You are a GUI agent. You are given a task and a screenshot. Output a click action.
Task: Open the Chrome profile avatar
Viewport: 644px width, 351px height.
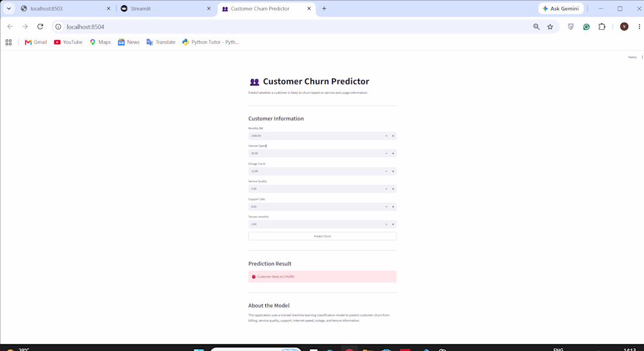point(624,27)
